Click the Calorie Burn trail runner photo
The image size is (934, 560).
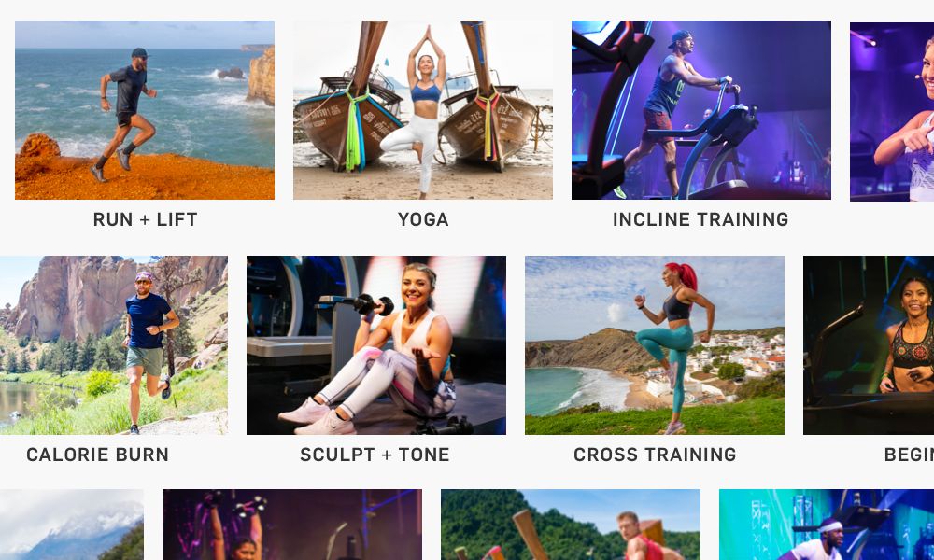click(x=114, y=345)
